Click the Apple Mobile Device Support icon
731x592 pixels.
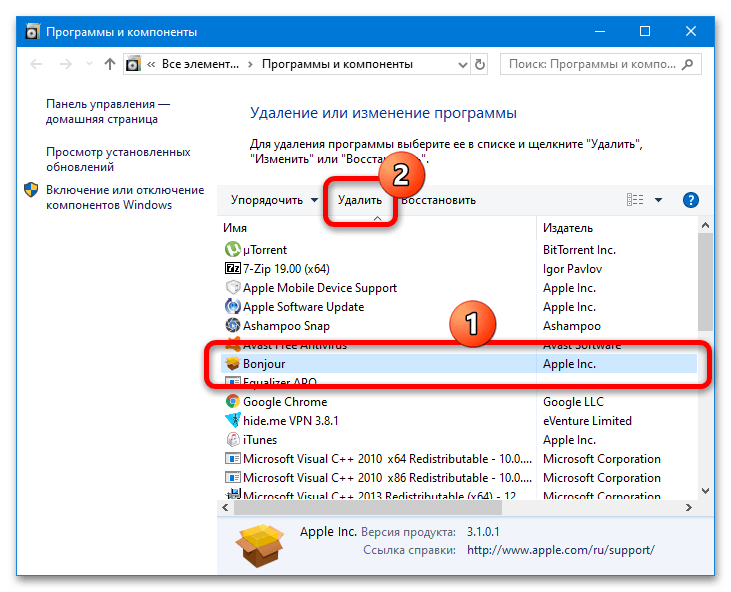[x=232, y=288]
